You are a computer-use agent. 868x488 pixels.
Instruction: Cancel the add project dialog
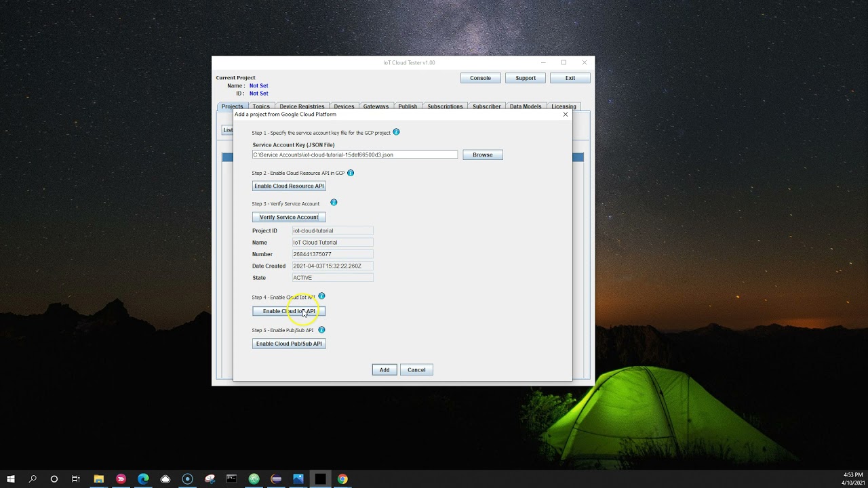pos(416,369)
